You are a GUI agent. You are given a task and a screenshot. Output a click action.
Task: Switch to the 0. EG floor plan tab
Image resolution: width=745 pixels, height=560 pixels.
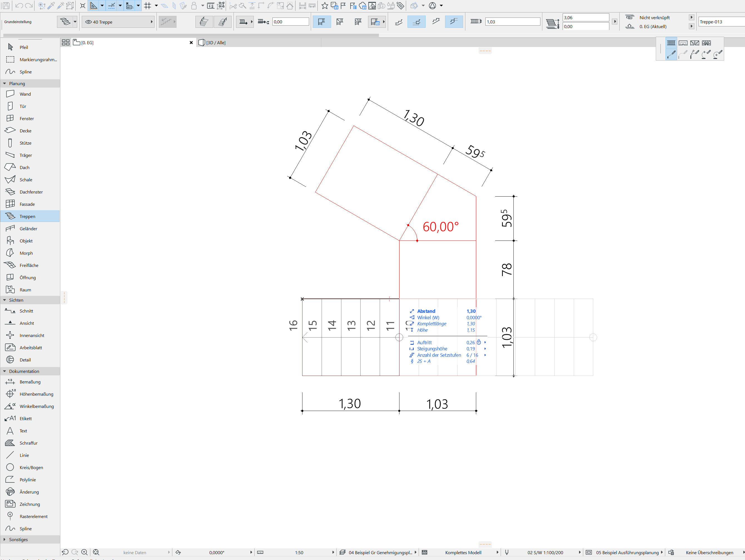pos(87,43)
